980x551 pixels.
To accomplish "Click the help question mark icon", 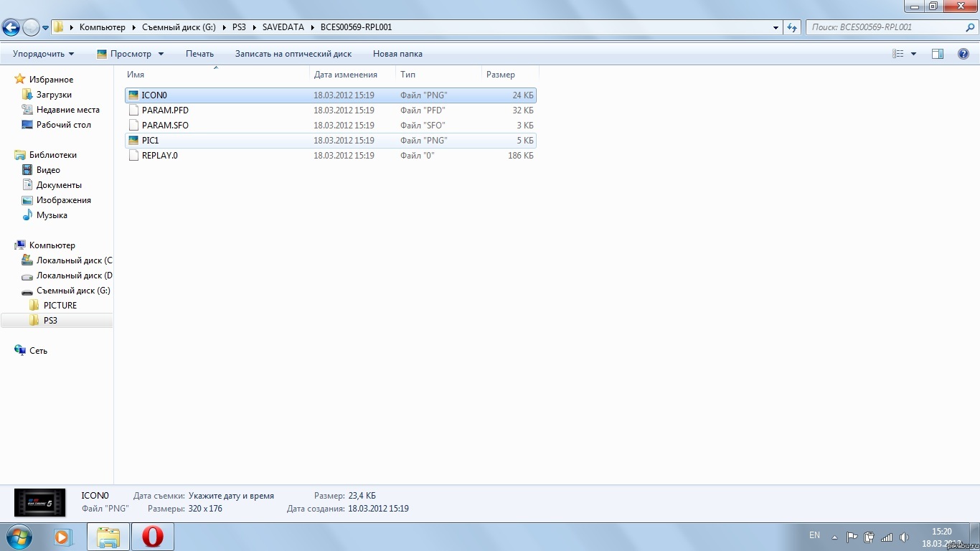I will (x=963, y=54).
